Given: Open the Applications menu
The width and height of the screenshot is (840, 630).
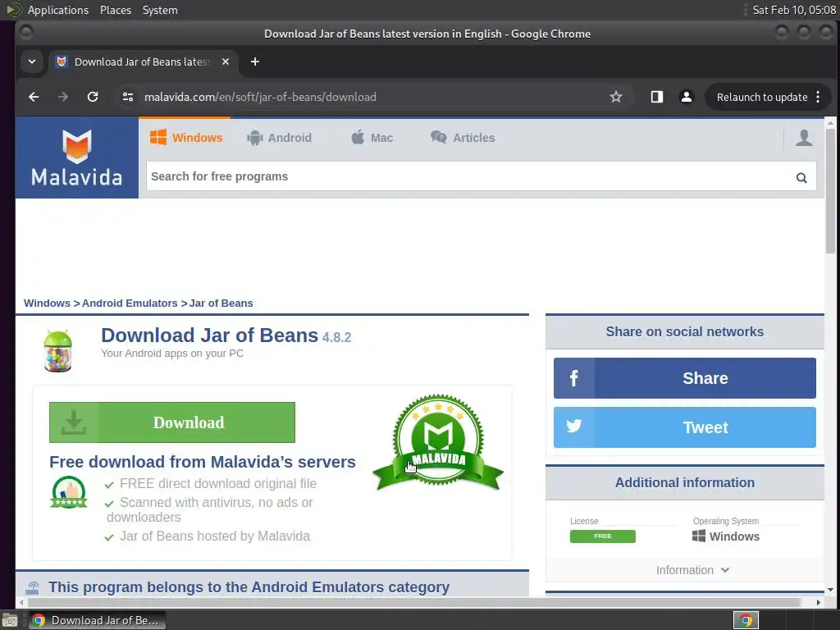Looking at the screenshot, I should (x=58, y=10).
